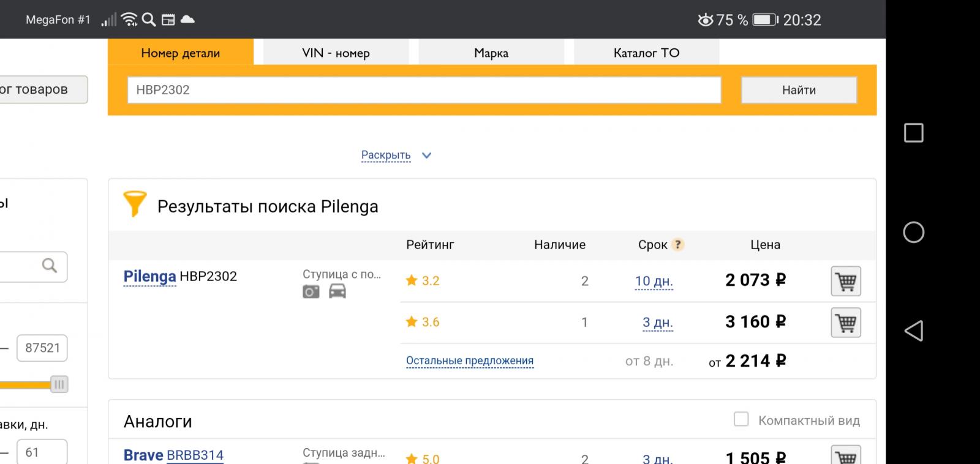Tap the battery icon in status bar
The height and width of the screenshot is (464, 980).
click(765, 20)
